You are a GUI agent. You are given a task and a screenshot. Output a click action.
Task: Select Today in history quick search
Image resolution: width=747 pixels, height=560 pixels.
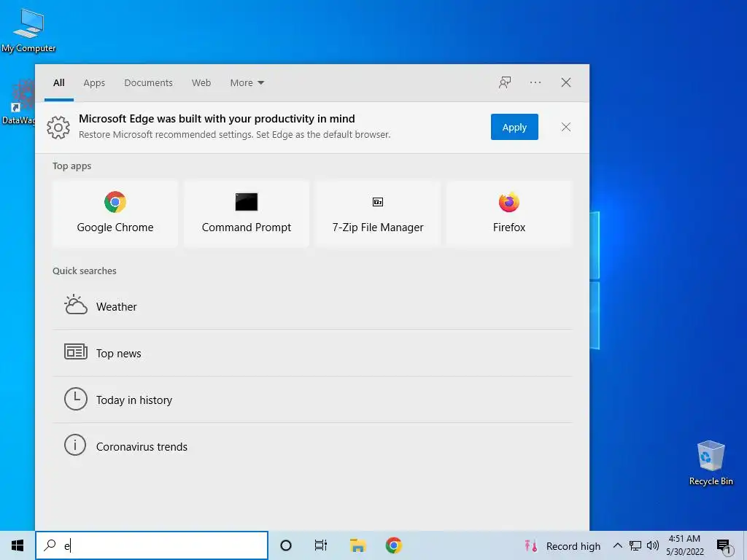tap(312, 400)
